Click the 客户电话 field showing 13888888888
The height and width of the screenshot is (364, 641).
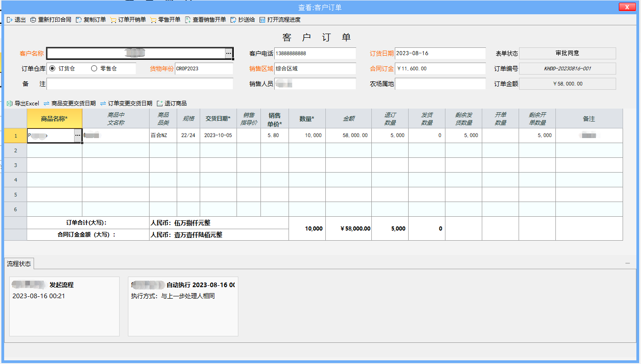click(315, 54)
